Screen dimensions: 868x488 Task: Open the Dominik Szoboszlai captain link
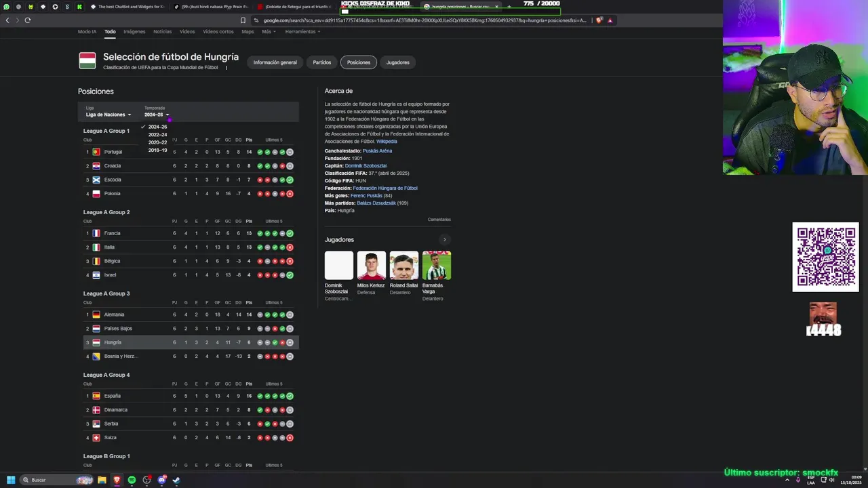[x=366, y=166]
